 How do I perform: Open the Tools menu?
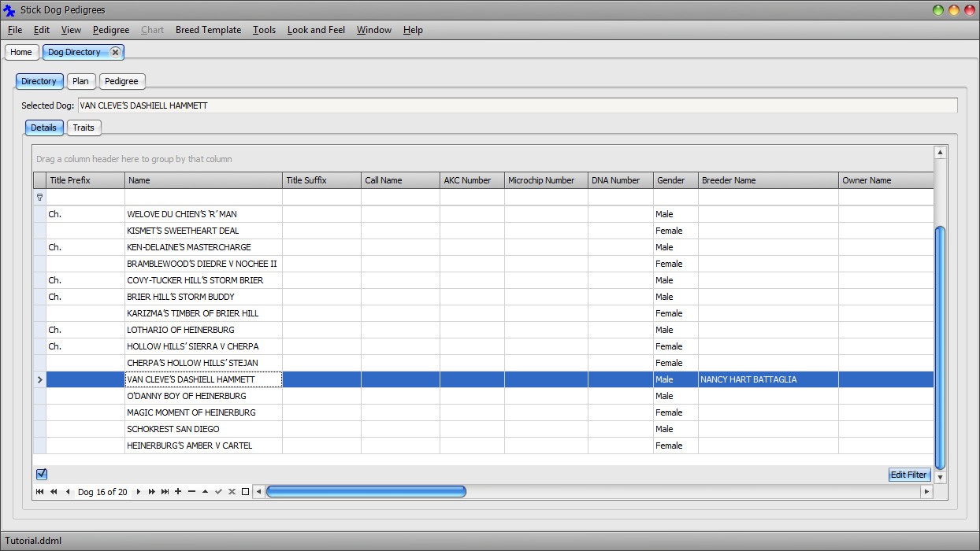264,30
